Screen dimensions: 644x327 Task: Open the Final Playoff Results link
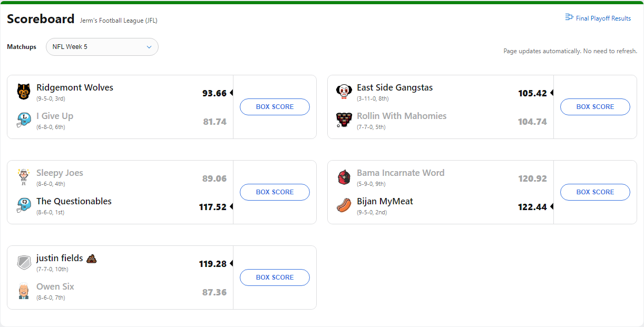click(603, 18)
